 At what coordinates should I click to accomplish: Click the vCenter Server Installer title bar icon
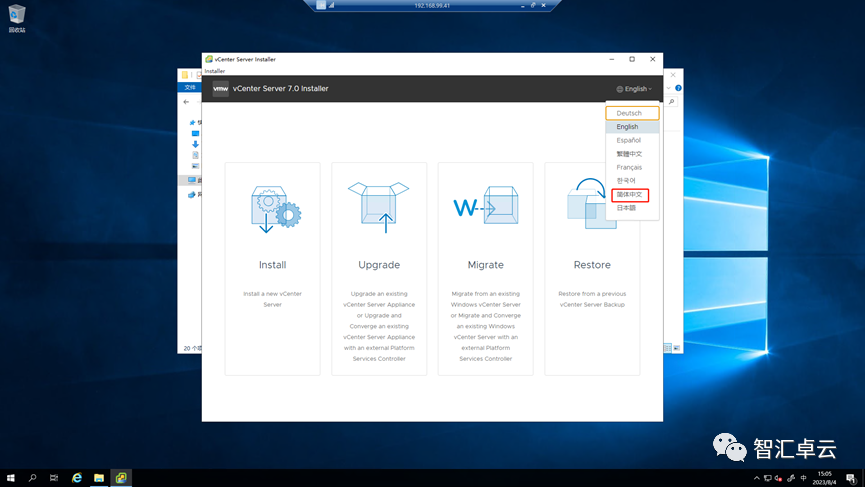209,59
